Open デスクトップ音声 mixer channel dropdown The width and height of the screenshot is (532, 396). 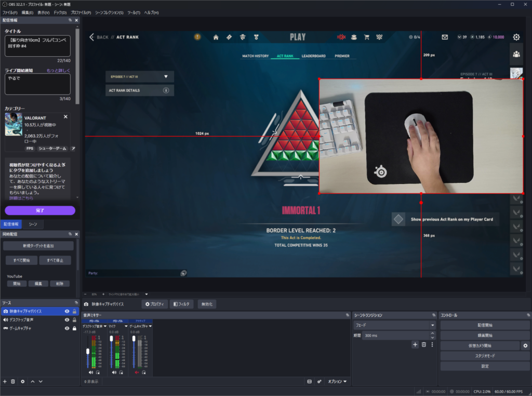(105, 326)
